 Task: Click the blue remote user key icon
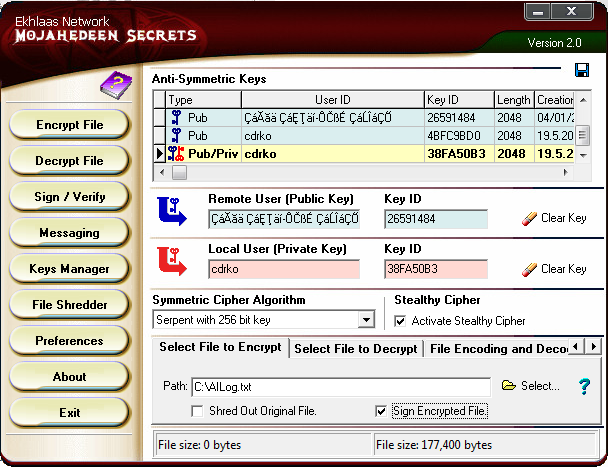[x=172, y=211]
